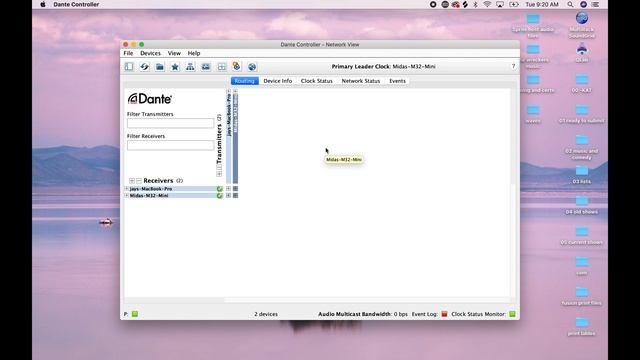Click the star toolbar icon
Image resolution: width=640 pixels, height=360 pixels.
(175, 67)
